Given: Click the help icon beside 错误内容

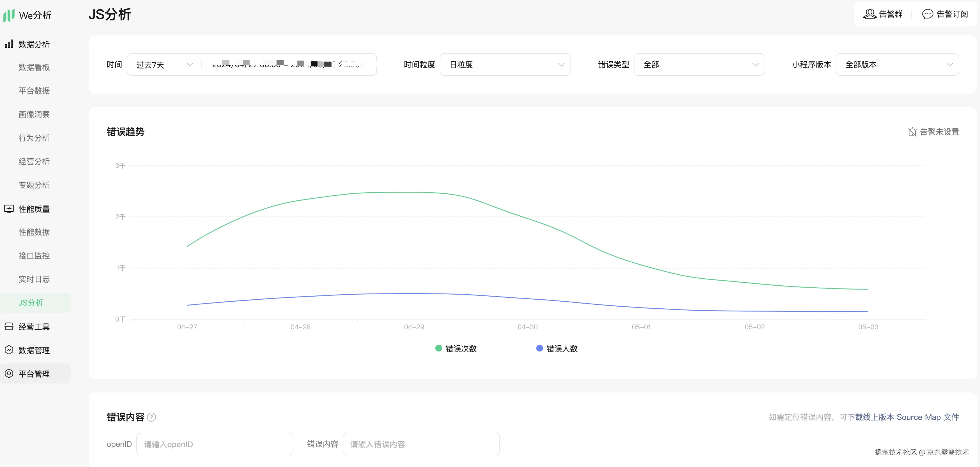Looking at the screenshot, I should (151, 418).
